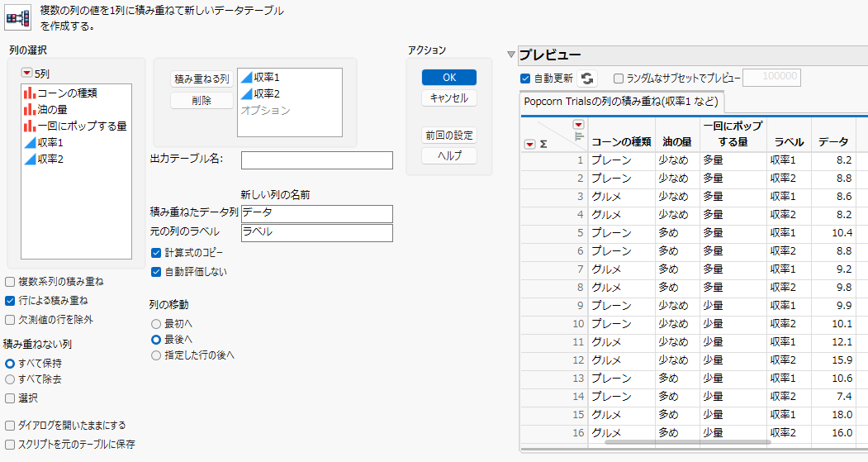Click the 積み重ねたデータ列 name field
Viewport: 868px width, 462px height.
[x=316, y=213]
